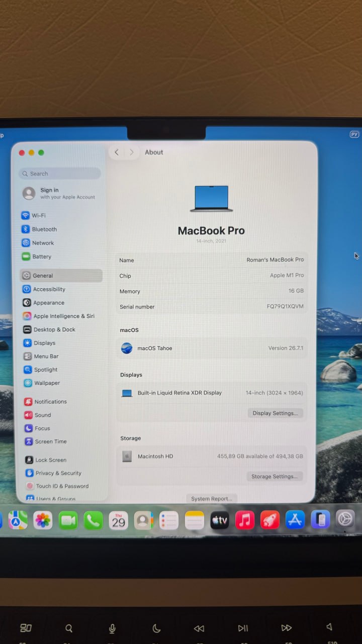362x644 pixels.
Task: Click the Display Settings button
Action: pos(275,413)
